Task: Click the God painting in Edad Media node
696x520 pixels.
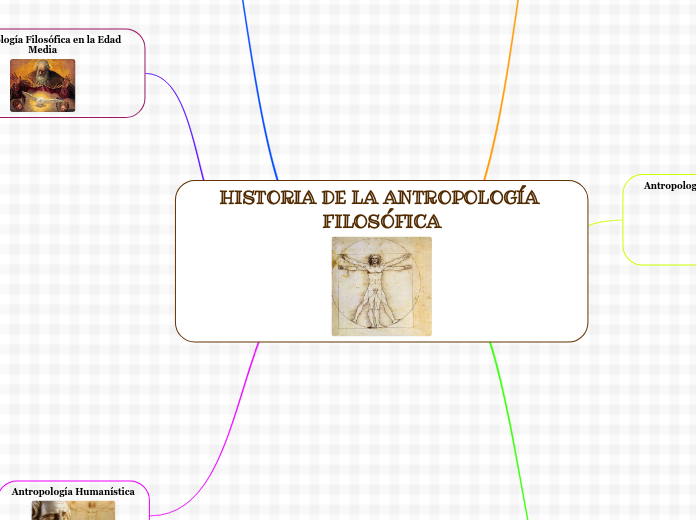Action: [x=43, y=85]
